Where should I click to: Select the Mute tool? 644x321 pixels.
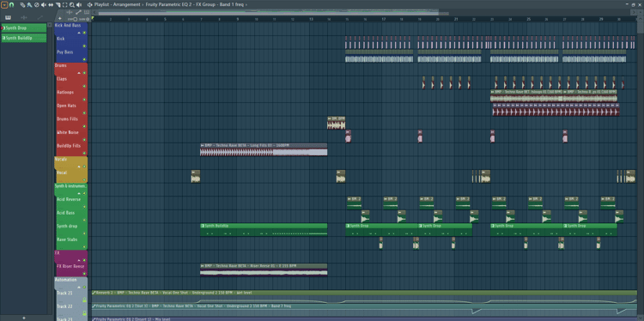click(43, 5)
